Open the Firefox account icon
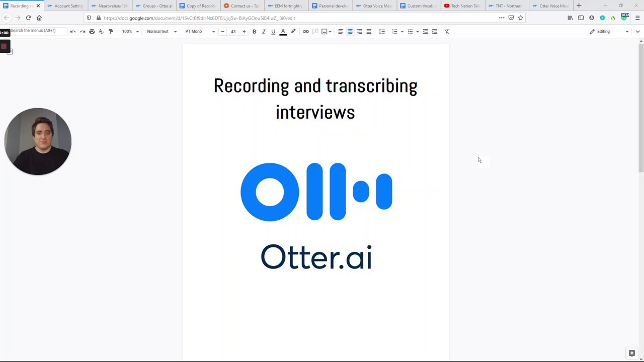Viewport: 644px width, 362px height. coord(592,18)
